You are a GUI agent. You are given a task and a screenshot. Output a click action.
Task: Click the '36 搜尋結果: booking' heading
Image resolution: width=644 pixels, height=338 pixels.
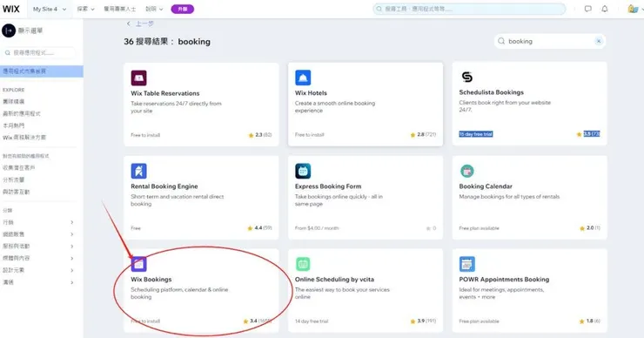click(x=167, y=42)
